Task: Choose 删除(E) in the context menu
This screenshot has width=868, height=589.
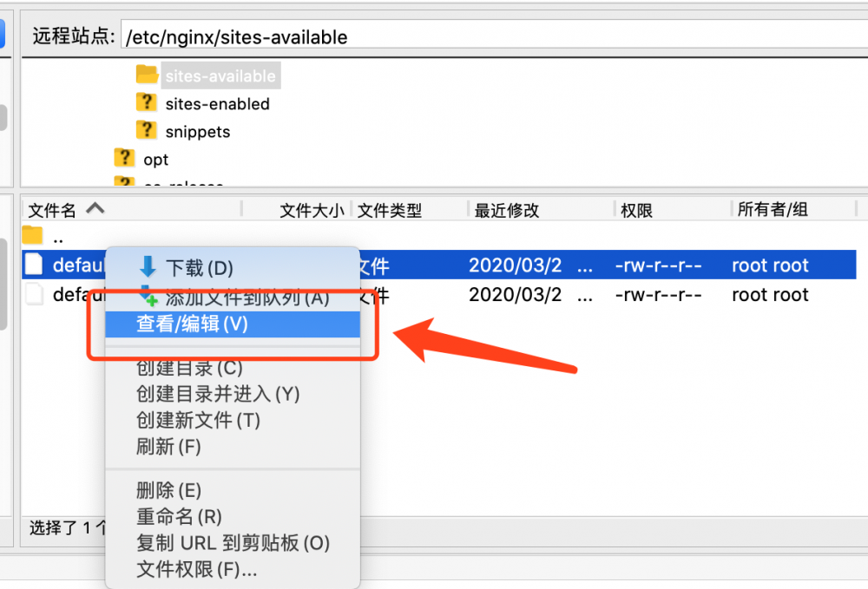Action: click(161, 490)
